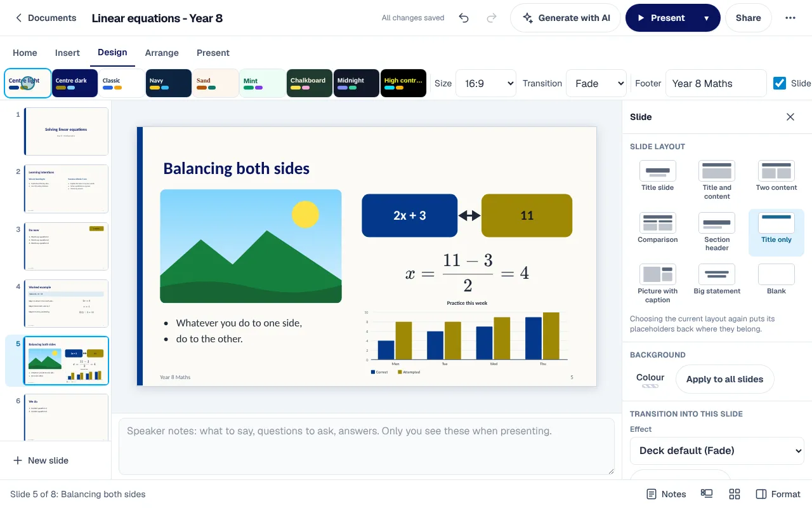
Task: Open the Insert tab
Action: tap(67, 53)
